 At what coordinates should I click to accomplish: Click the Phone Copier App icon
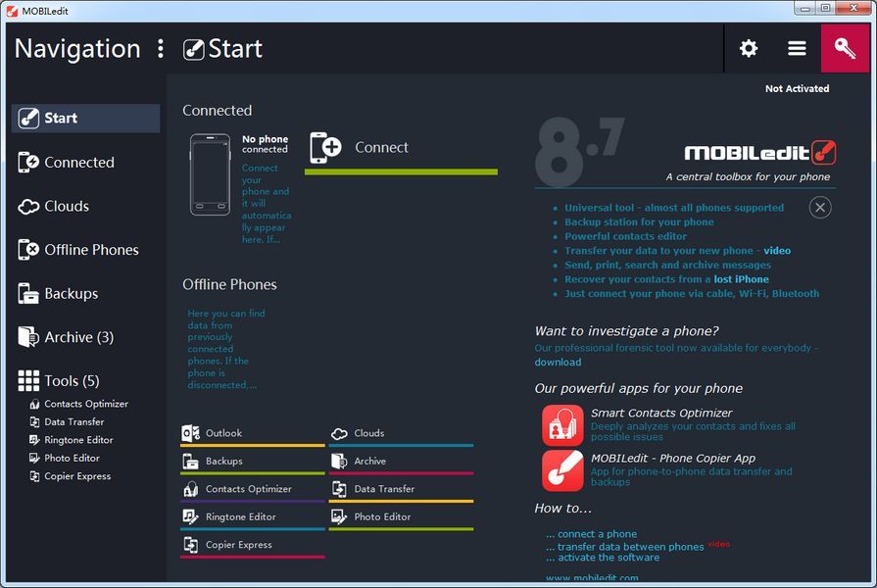tap(562, 470)
